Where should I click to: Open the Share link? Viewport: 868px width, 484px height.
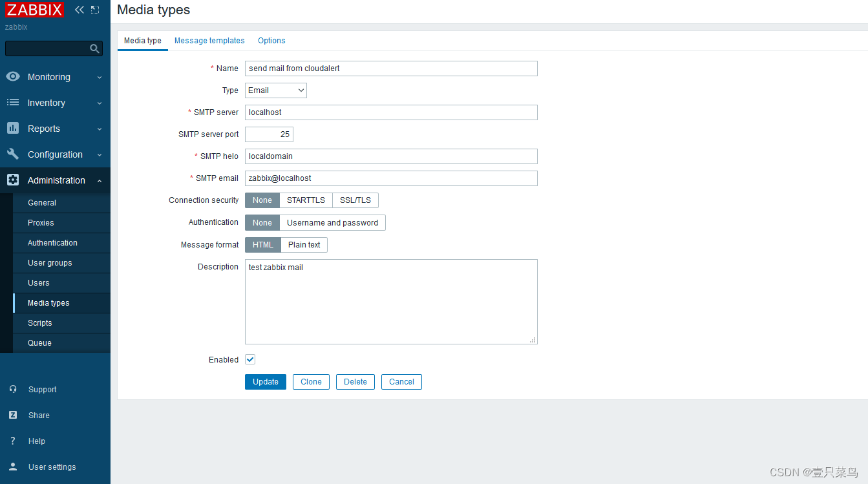point(39,416)
